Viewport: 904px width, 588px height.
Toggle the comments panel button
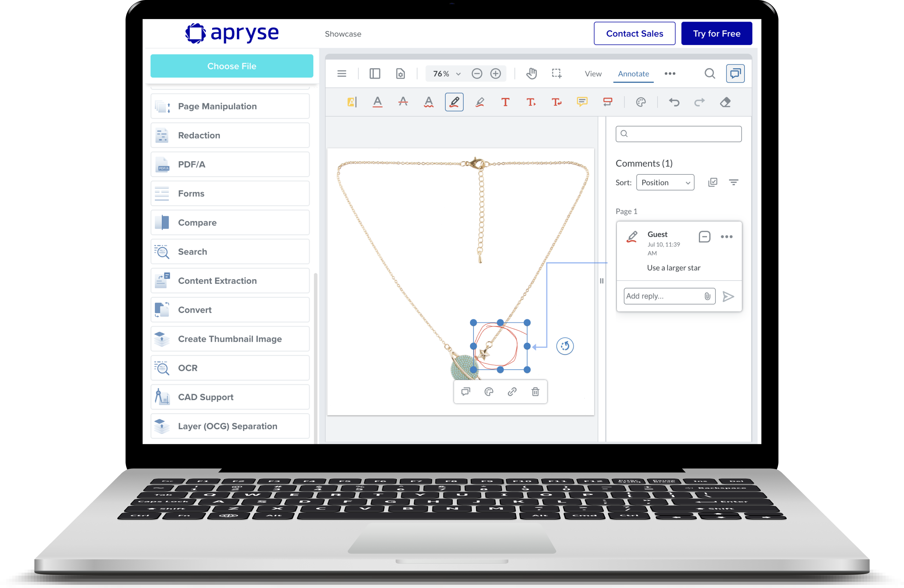[735, 74]
